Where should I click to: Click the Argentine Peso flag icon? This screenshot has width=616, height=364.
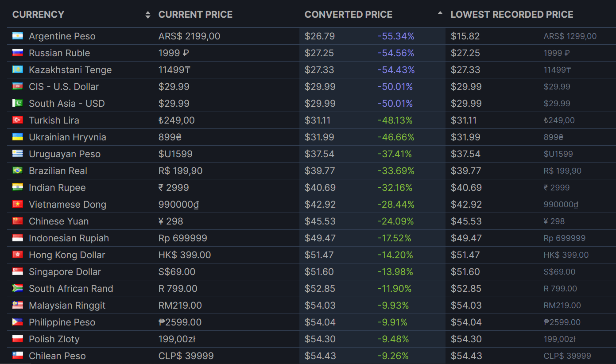point(18,36)
